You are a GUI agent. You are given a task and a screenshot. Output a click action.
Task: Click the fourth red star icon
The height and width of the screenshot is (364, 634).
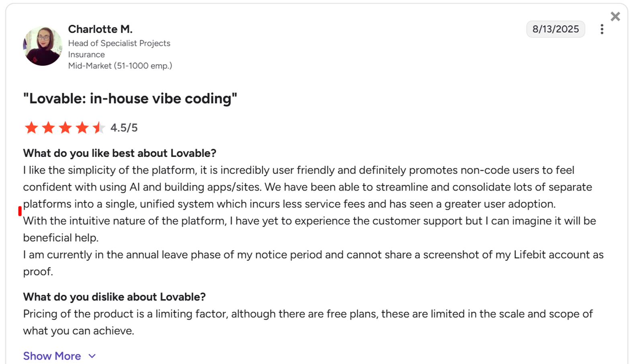click(82, 128)
